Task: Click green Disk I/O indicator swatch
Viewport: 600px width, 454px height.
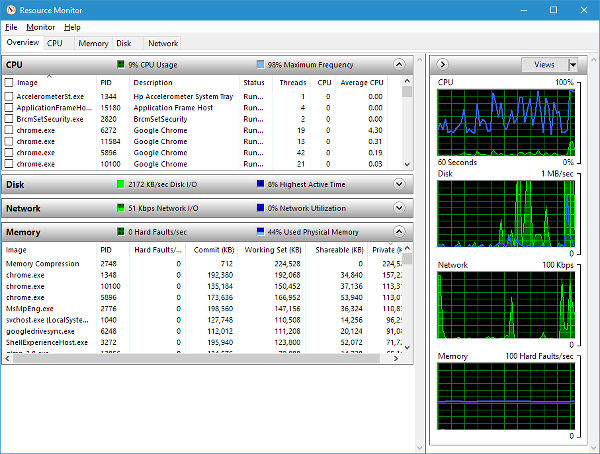Action: pos(121,184)
